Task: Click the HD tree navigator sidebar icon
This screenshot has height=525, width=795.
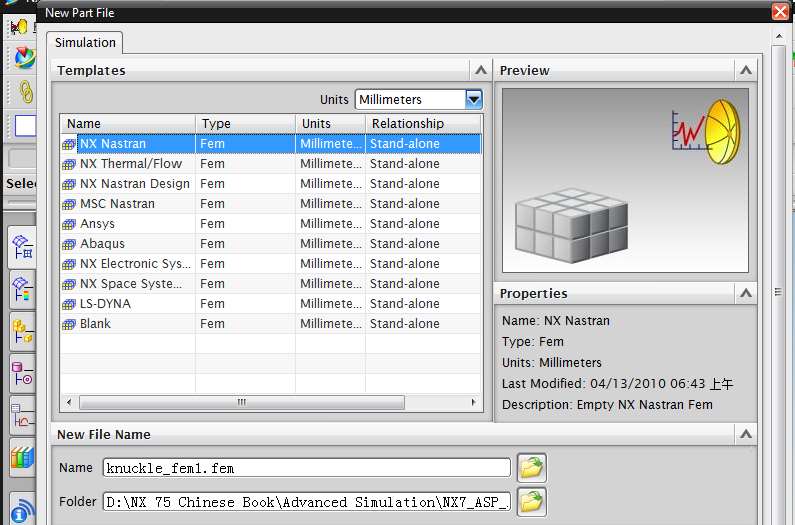Action: point(22,416)
